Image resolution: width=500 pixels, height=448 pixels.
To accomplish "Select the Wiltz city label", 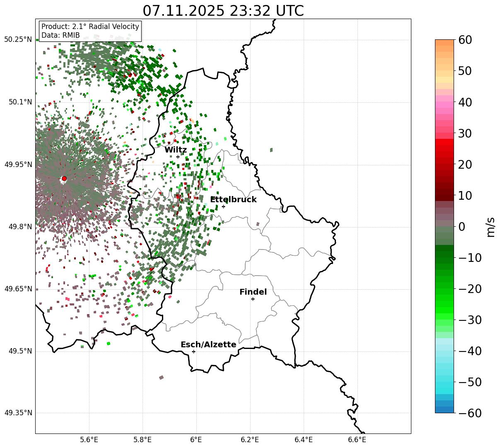I will [x=176, y=150].
